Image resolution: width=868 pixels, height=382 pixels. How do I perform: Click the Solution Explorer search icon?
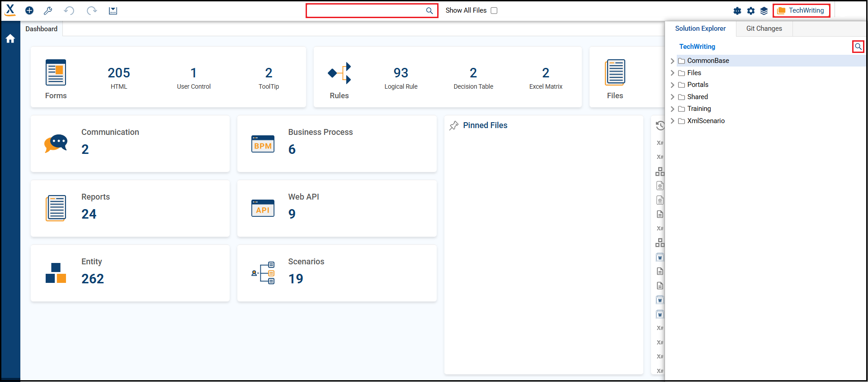click(x=858, y=47)
